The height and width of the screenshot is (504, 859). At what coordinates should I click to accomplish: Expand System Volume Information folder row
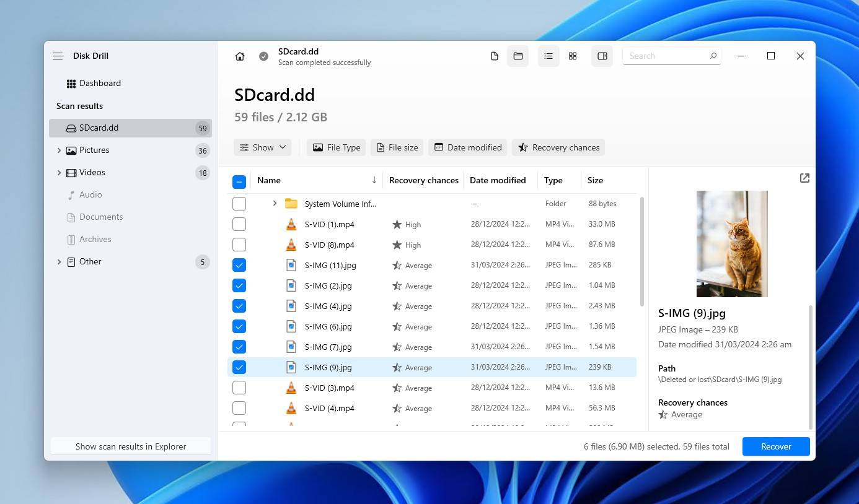(275, 203)
